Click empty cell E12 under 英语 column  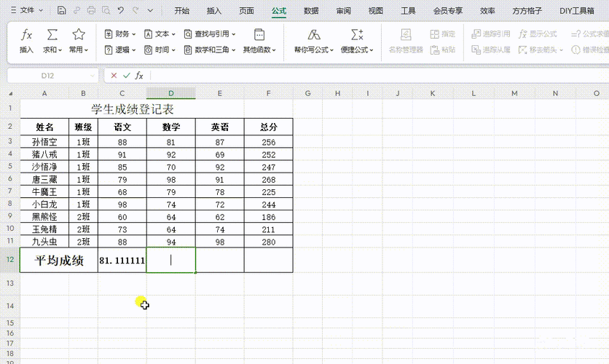(x=220, y=260)
